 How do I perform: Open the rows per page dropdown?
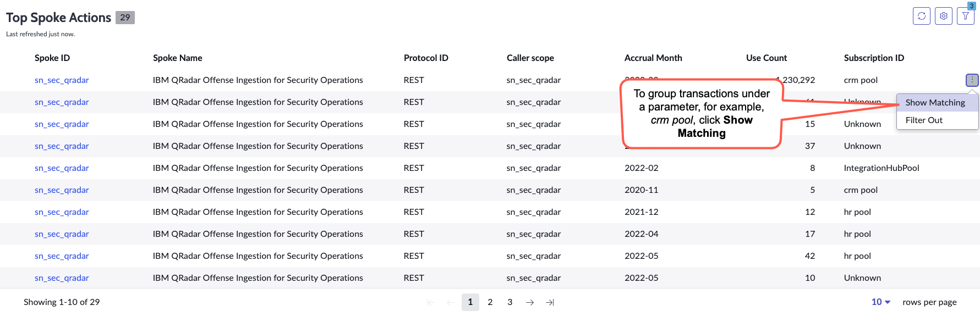pos(880,302)
